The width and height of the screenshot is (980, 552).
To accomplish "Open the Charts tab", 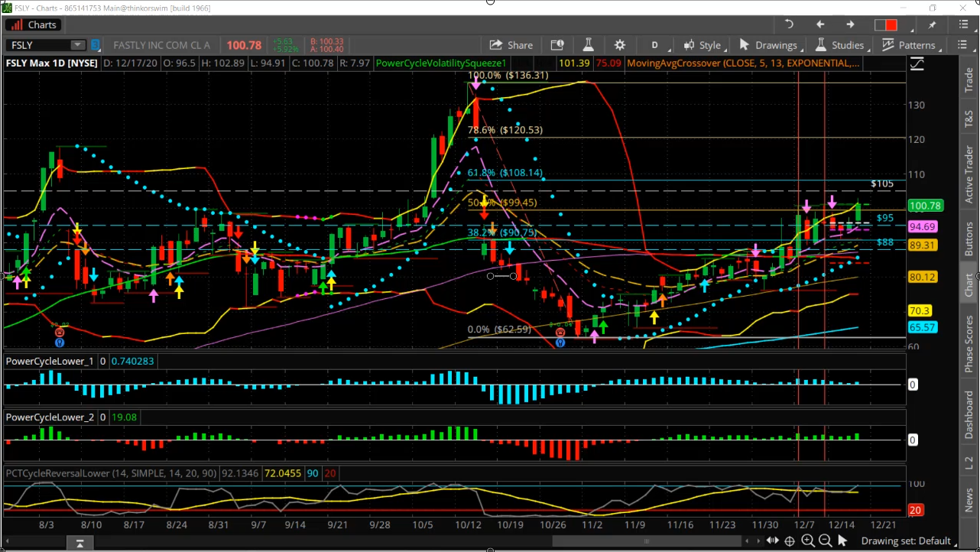I will click(33, 24).
